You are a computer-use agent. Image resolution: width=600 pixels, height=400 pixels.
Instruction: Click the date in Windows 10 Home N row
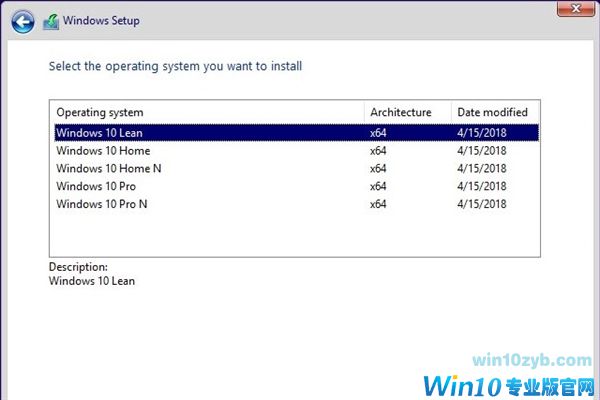coord(482,168)
